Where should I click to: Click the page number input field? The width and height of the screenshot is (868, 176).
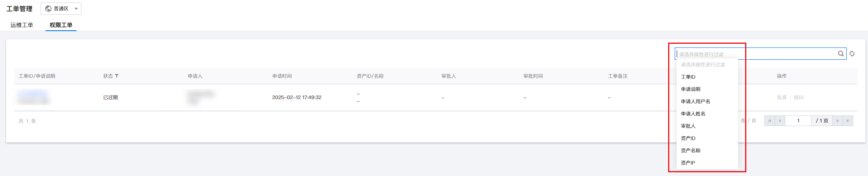[798, 121]
